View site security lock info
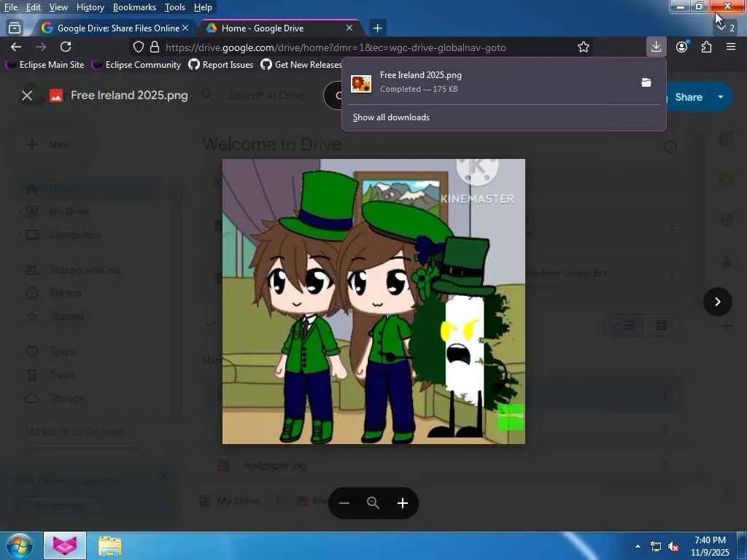The height and width of the screenshot is (560, 747). click(155, 47)
